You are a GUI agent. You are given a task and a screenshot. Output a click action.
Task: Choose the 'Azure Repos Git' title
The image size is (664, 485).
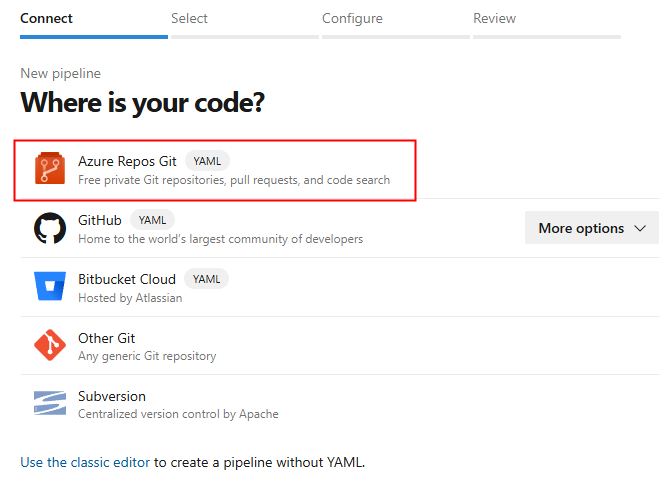(127, 161)
